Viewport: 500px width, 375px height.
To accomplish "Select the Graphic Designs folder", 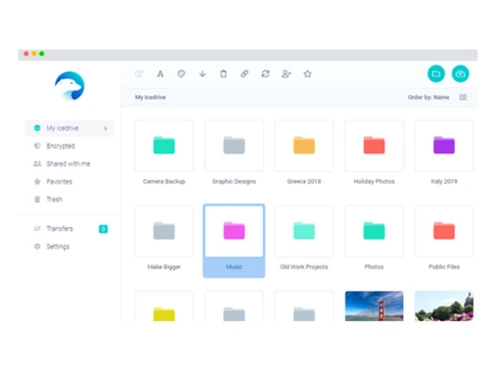I will pyautogui.click(x=234, y=146).
